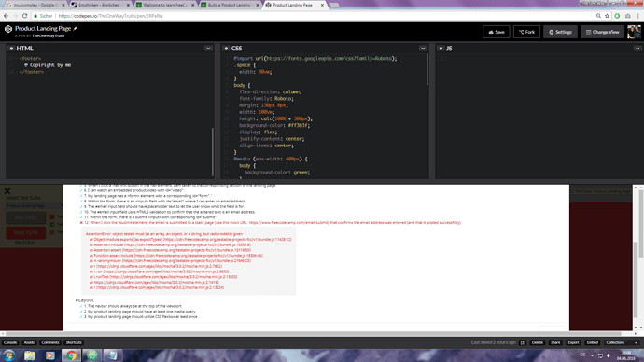Toggle the red test filter checkbox
644x362 pixels.
[52, 216]
